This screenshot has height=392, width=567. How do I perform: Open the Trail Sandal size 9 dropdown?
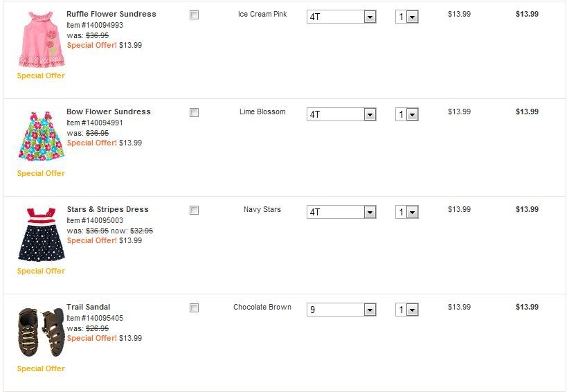point(341,310)
